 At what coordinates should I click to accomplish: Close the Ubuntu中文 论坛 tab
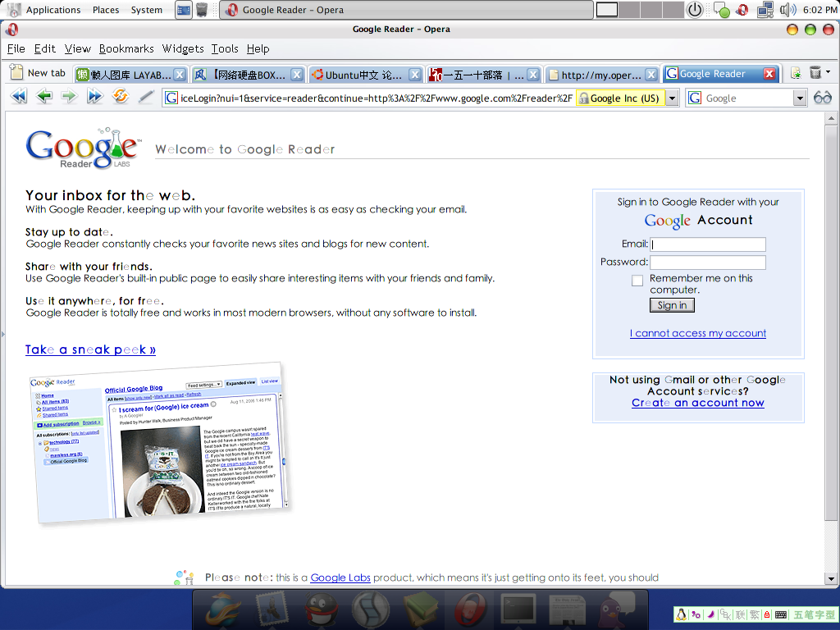[x=414, y=75]
